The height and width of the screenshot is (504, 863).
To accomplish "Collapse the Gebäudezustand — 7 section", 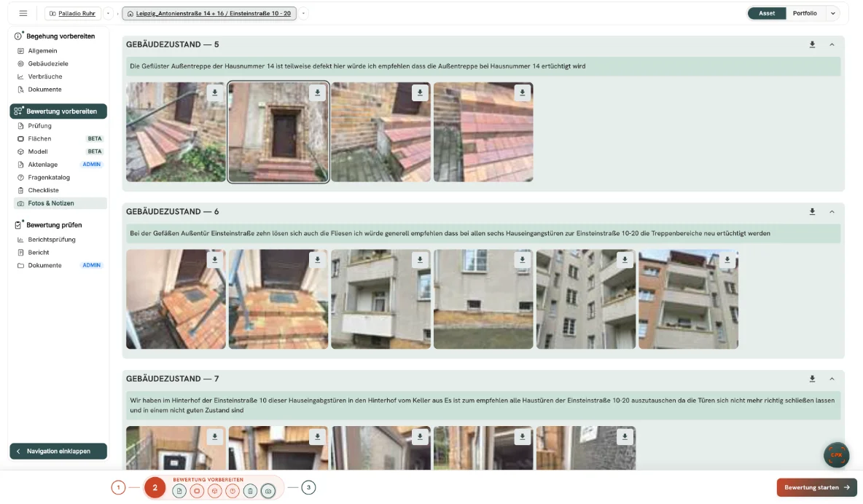I will 832,379.
